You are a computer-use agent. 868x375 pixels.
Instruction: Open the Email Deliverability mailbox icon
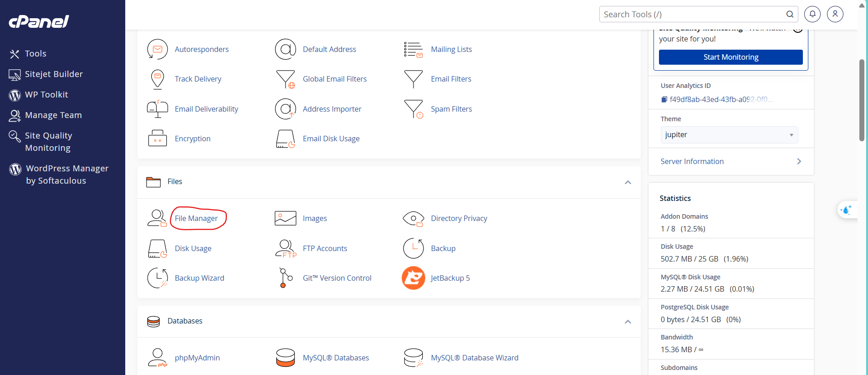[x=158, y=109]
